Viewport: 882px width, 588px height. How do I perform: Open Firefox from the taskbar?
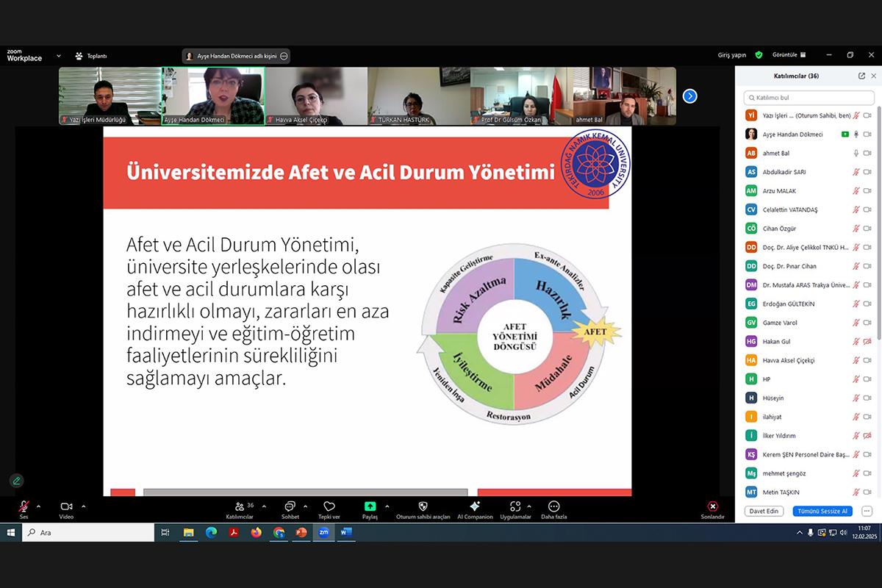pos(256,532)
